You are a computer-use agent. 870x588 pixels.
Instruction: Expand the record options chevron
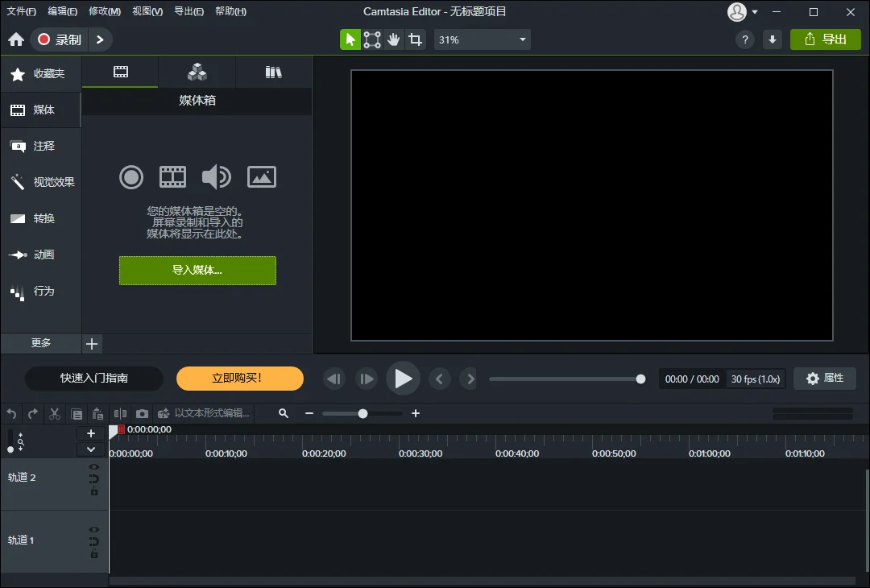tap(100, 39)
